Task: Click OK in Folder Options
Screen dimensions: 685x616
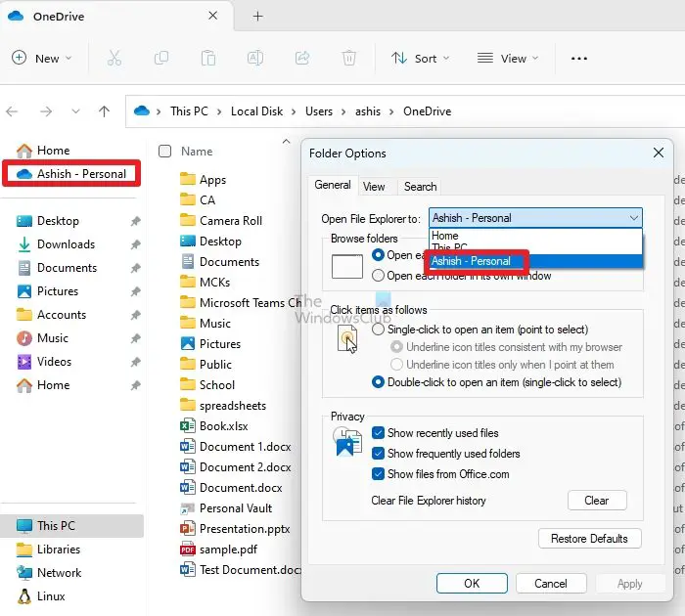Action: point(472,584)
